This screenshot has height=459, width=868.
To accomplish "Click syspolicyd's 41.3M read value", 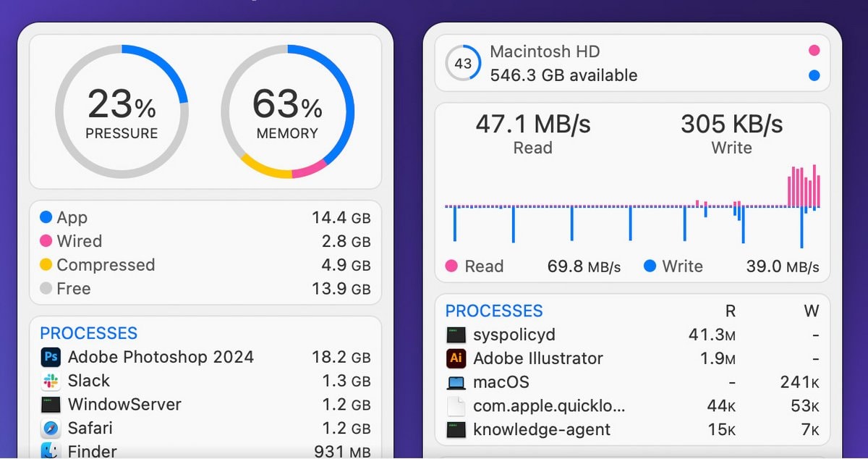I will tap(712, 335).
